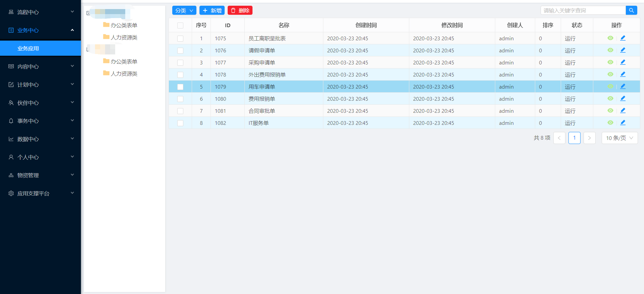Open the 伙伴中心 menu label
This screenshot has width=644, height=294.
pyautogui.click(x=28, y=103)
